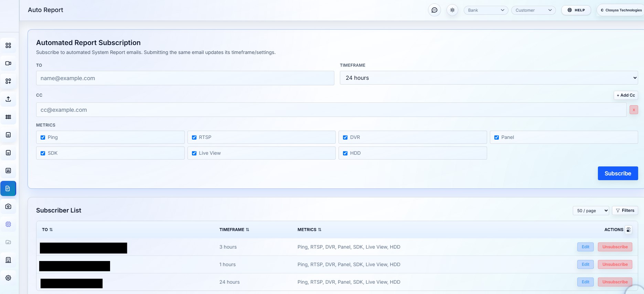
Task: Click the '3 hours' timeframe cell
Action: click(x=228, y=247)
